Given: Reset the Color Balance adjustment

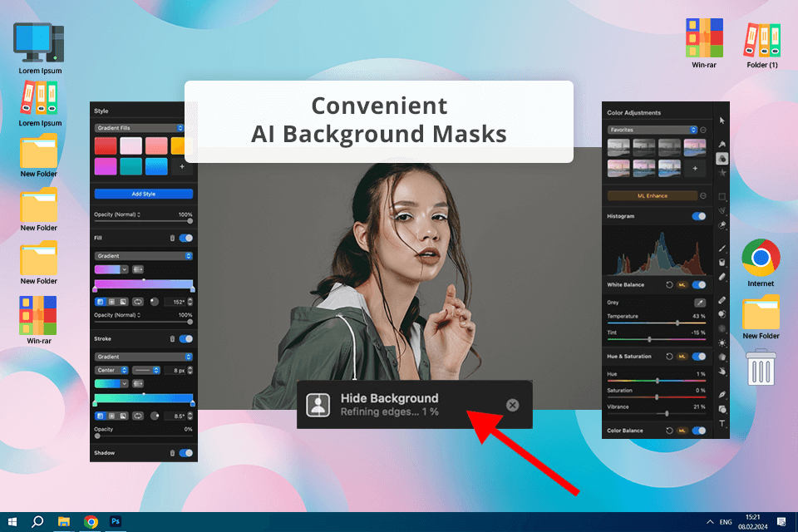Looking at the screenshot, I should tap(669, 431).
